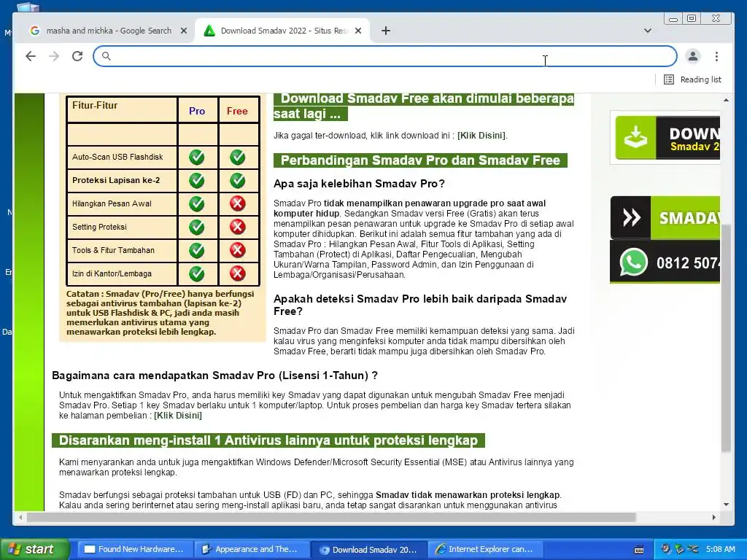Click the horizontal scrollbar right arrow
Screen dimensions: 747x560
pyautogui.click(x=713, y=517)
